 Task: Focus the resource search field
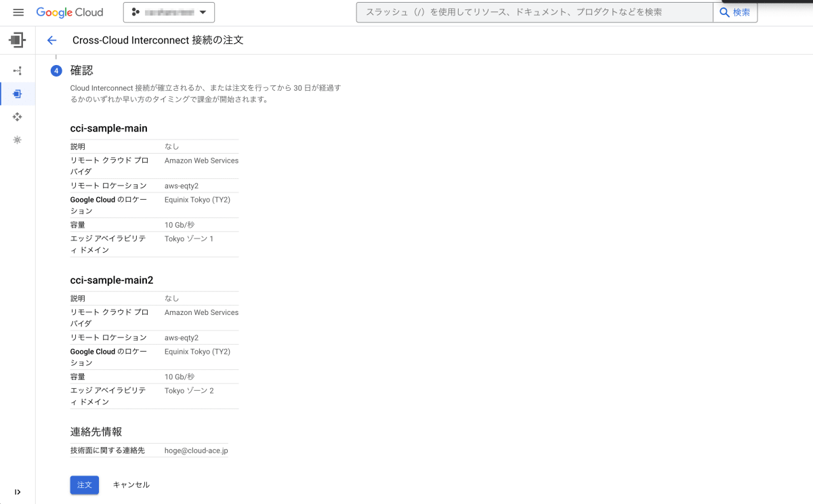[535, 12]
